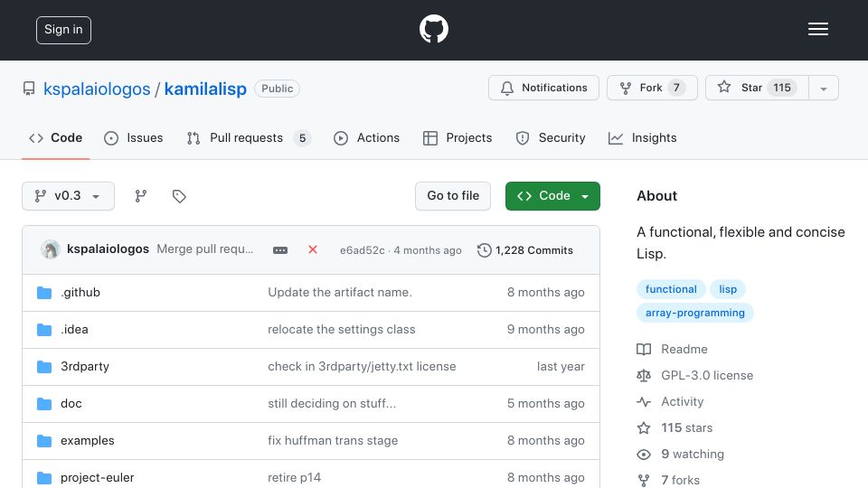868x488 pixels.
Task: Open 'still deciding on stuff...' commit
Action: pos(332,403)
